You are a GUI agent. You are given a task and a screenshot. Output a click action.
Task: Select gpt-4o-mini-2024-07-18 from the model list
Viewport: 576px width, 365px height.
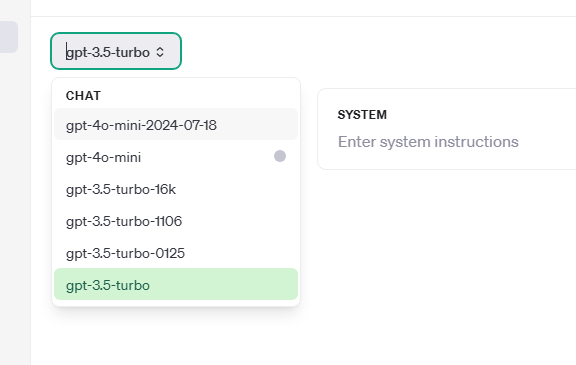point(176,124)
